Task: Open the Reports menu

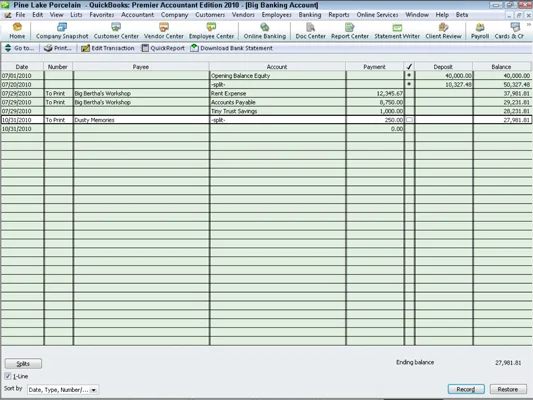Action: click(x=339, y=15)
